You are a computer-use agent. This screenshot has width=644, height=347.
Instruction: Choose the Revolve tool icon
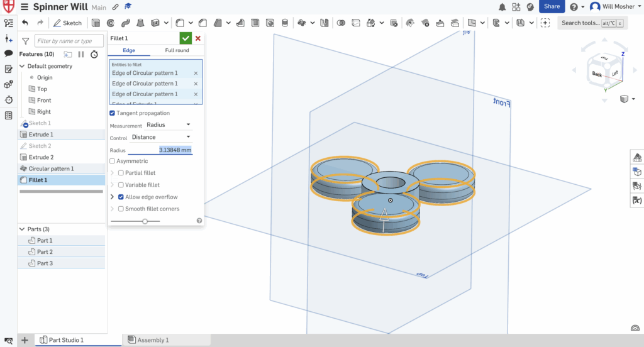pos(111,23)
